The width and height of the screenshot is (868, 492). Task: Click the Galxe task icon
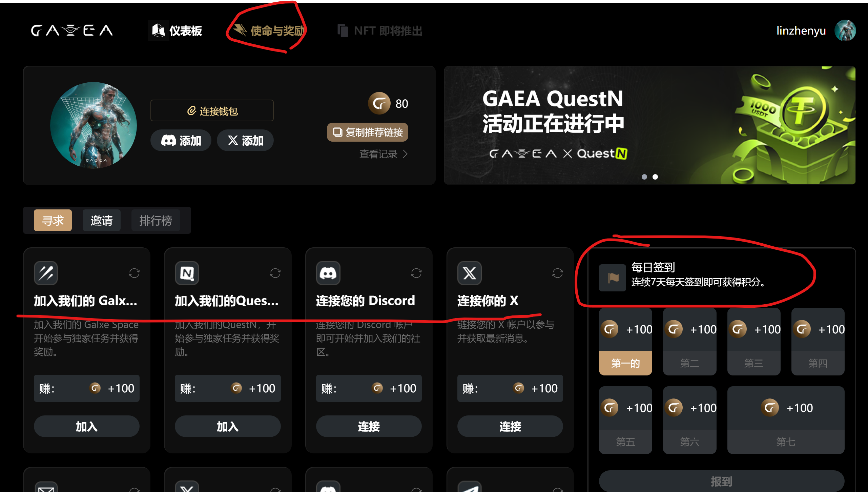pyautogui.click(x=46, y=273)
